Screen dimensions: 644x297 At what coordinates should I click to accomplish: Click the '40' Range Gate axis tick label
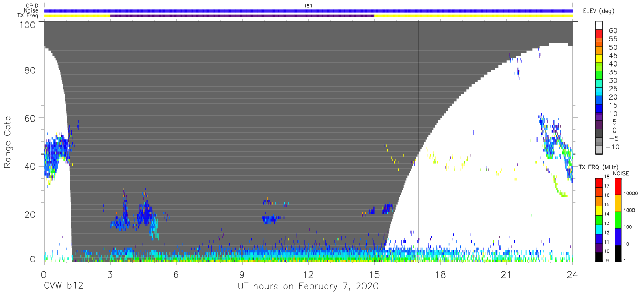pos(30,166)
